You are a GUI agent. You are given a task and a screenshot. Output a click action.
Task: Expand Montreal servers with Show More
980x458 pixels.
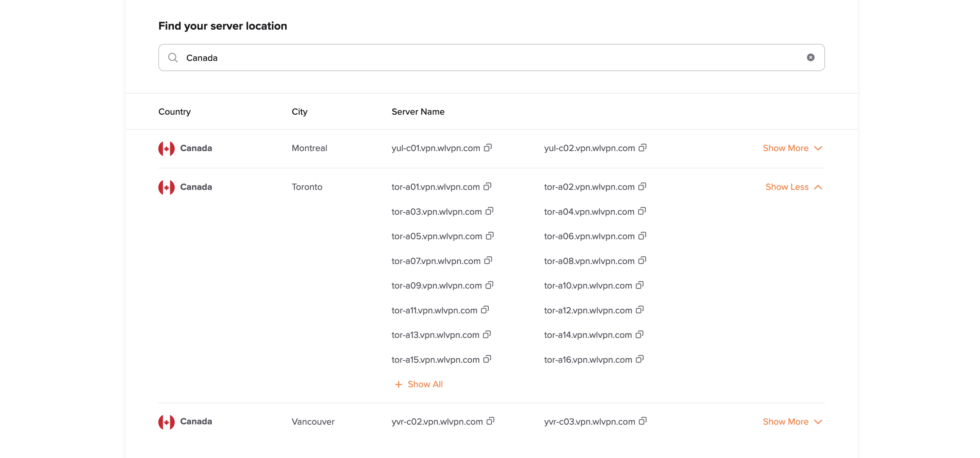(x=793, y=148)
